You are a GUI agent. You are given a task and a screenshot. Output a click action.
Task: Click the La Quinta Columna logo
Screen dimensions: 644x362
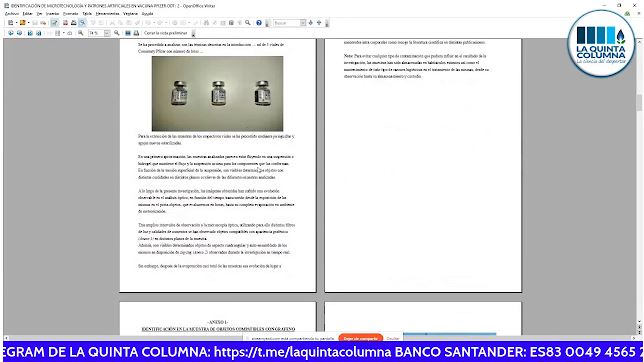[601, 43]
